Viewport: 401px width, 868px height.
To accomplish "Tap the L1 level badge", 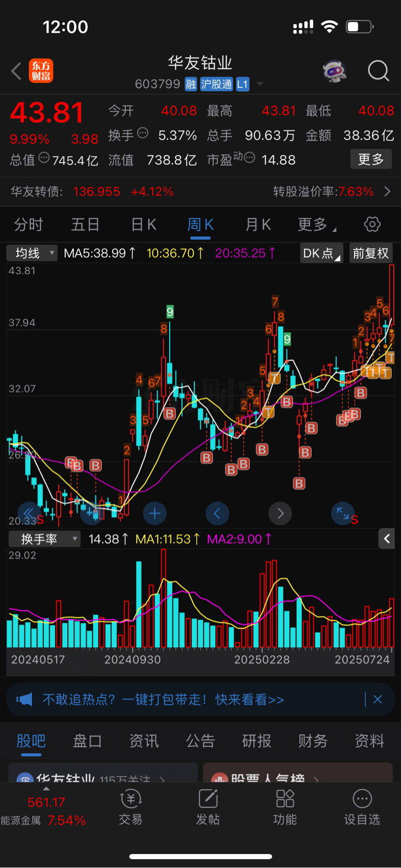I will pyautogui.click(x=242, y=84).
